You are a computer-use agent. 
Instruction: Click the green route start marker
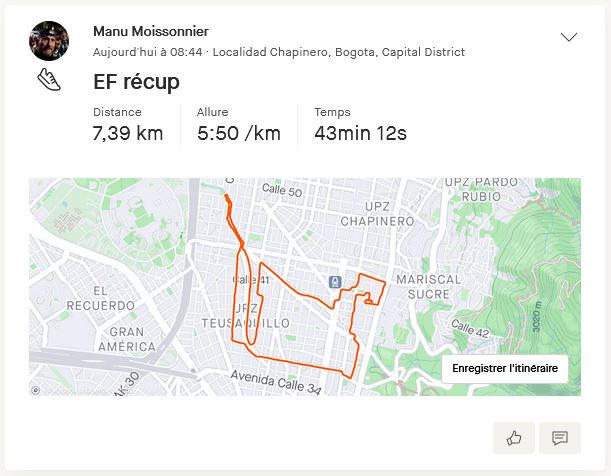226,196
